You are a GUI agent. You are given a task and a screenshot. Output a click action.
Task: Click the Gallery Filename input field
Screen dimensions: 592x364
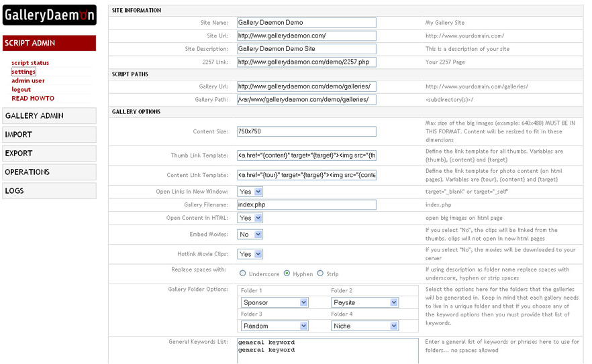click(307, 205)
